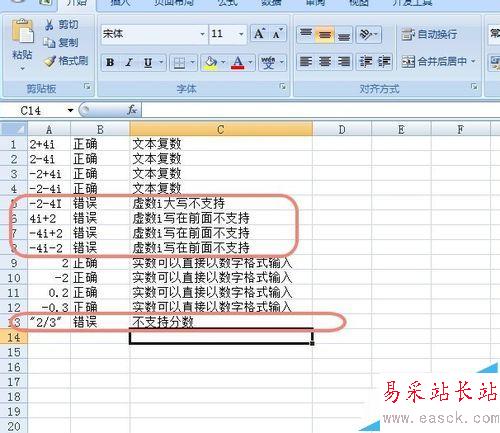500x433 pixels.
Task: Click cell containing -0.3
Action: click(x=49, y=307)
